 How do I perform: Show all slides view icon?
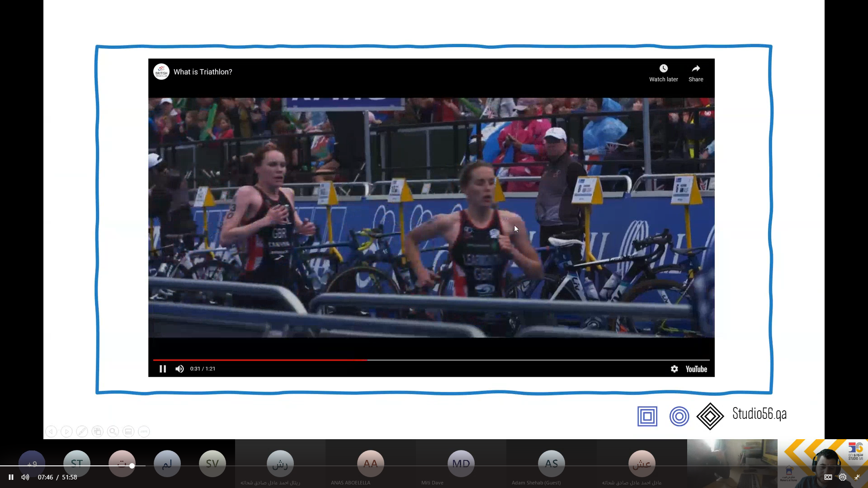[97, 432]
